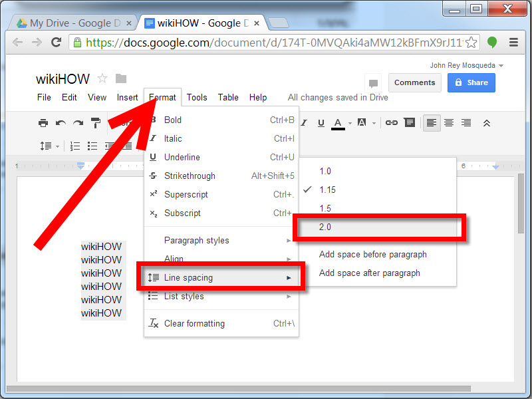This screenshot has height=399, width=532.
Task: Expand the Align submenu
Action: pos(221,259)
